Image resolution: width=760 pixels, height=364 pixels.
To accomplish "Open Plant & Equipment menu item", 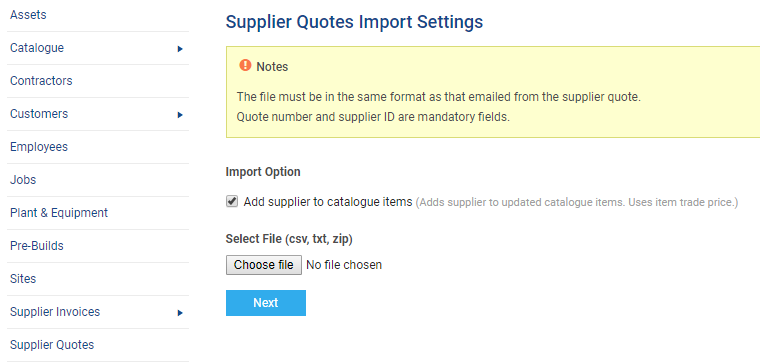I will pyautogui.click(x=59, y=213).
